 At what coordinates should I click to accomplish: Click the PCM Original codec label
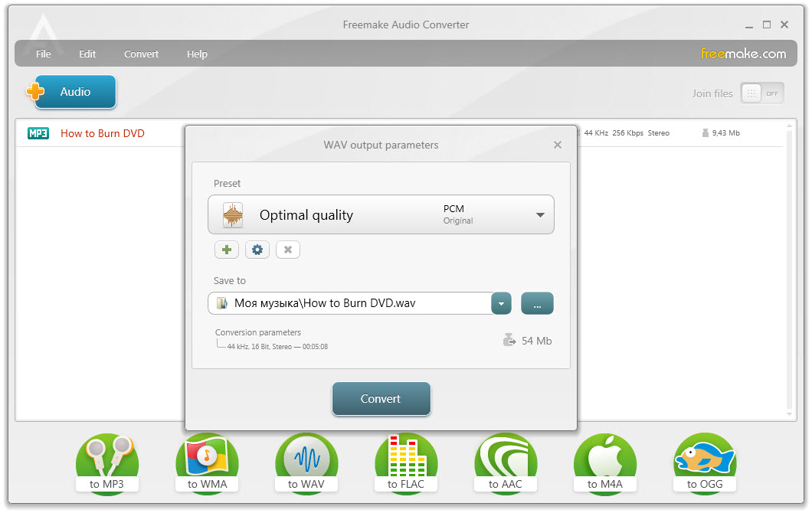(458, 214)
